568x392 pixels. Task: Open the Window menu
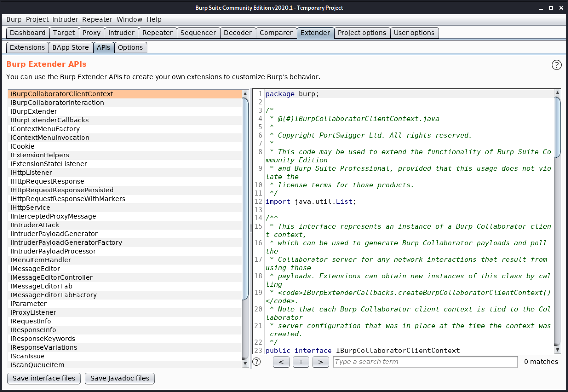click(129, 19)
